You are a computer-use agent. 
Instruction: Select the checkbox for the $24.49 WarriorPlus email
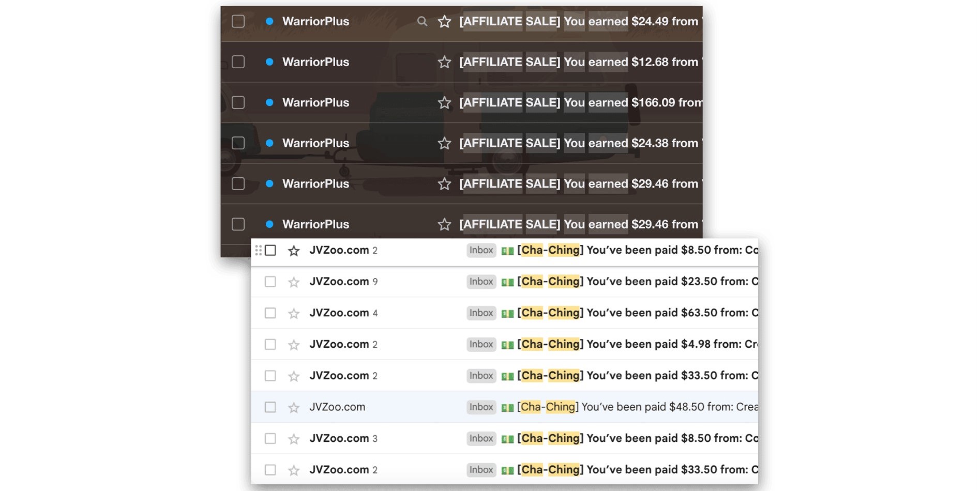(238, 21)
